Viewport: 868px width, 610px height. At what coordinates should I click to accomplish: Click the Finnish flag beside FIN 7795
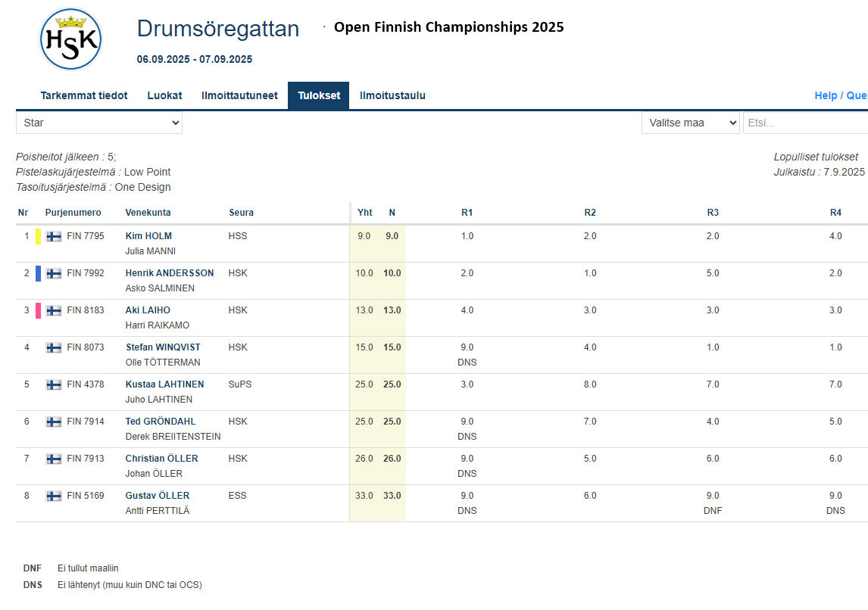click(54, 236)
